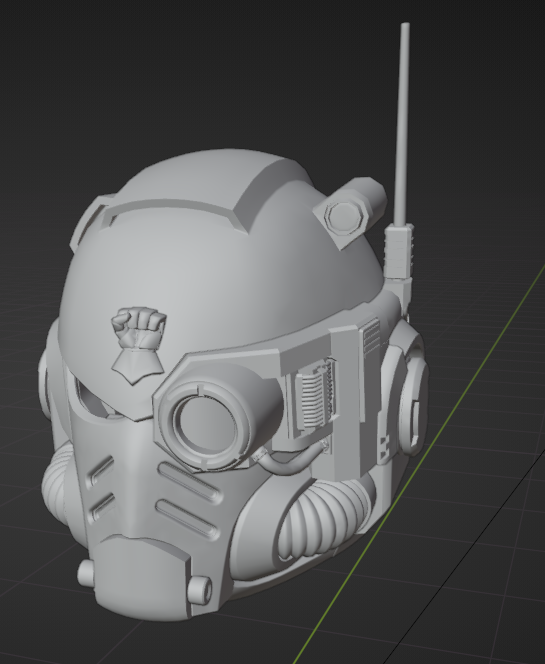
Task: Select the round eye lens on helmet
Action: tap(205, 423)
